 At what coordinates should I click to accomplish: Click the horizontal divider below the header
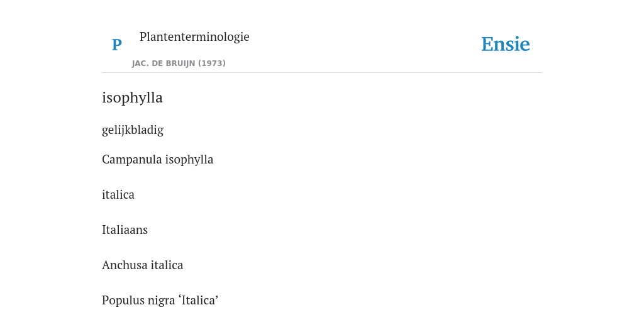click(x=322, y=73)
